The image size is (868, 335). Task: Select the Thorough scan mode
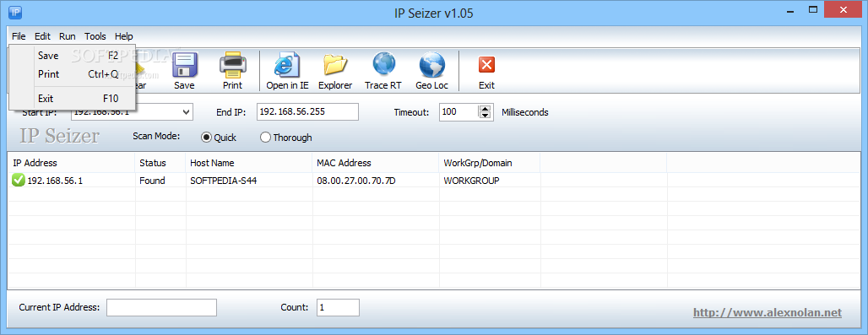265,138
